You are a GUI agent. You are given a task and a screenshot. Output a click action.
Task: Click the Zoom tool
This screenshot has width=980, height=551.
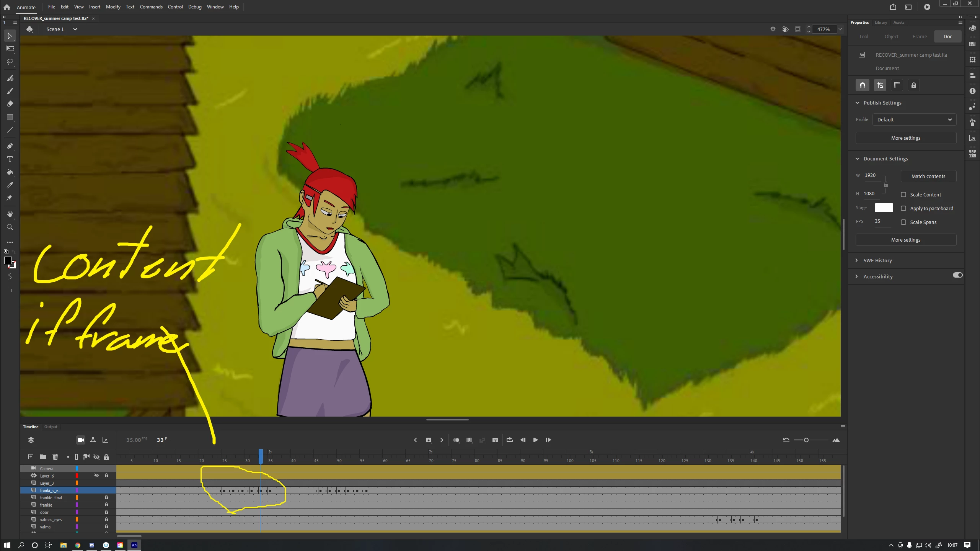(10, 227)
